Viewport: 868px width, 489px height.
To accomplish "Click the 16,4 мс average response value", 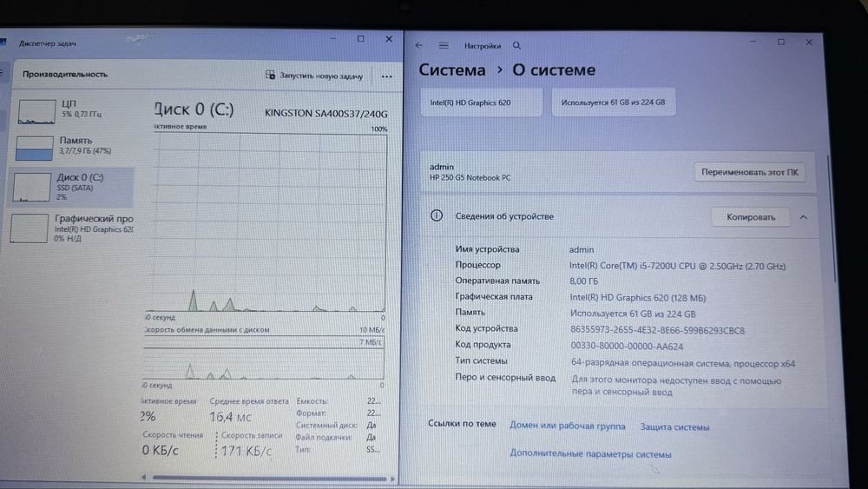I will point(230,416).
